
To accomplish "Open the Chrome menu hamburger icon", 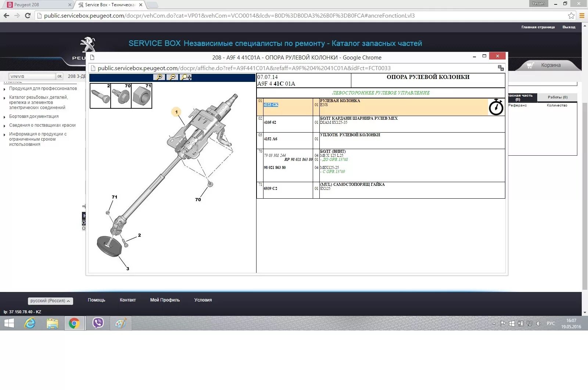I will (582, 16).
